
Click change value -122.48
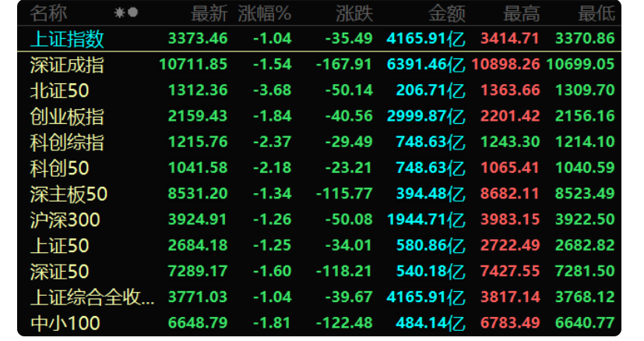(344, 323)
